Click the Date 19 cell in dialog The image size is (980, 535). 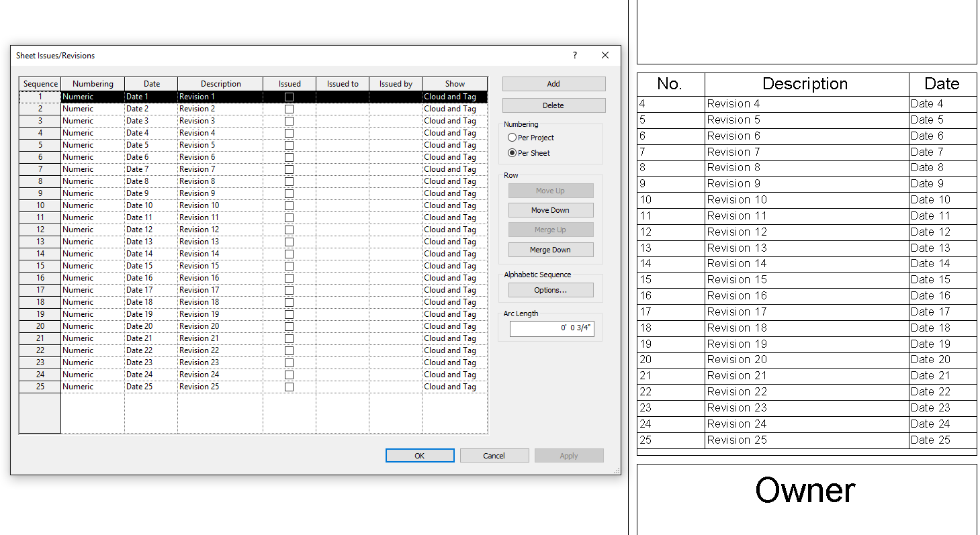[x=151, y=314]
